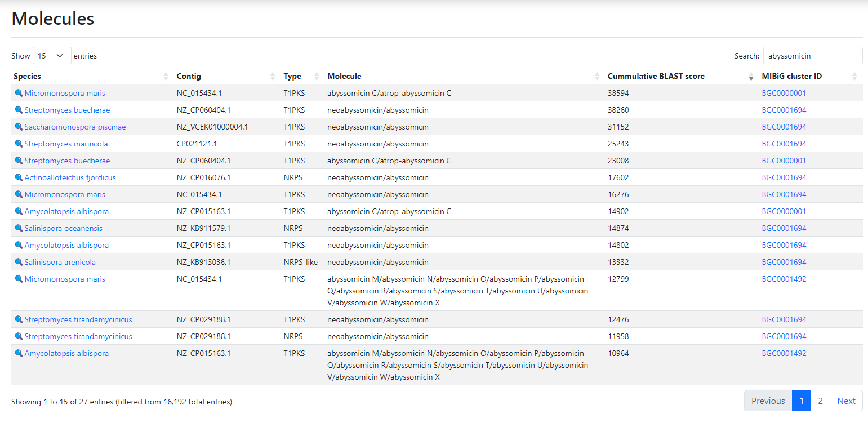Toggle sort arrow on Cummulative BLAST score column
The image size is (868, 427).
751,77
